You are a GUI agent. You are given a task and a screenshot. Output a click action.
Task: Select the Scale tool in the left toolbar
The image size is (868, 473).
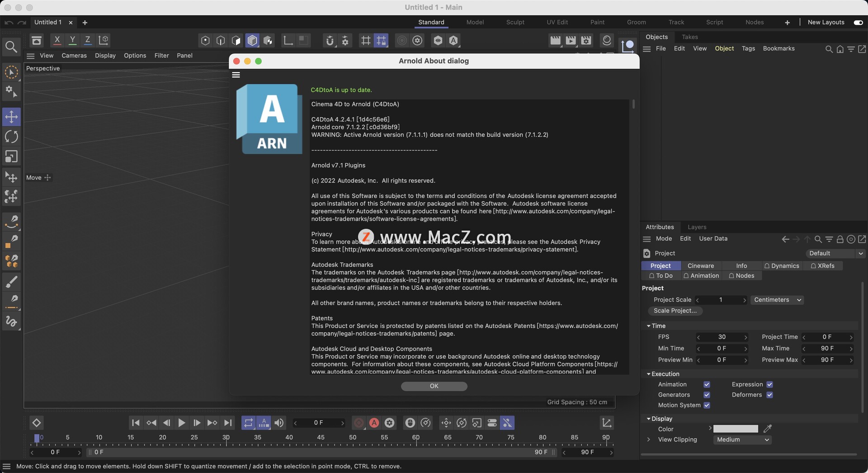pyautogui.click(x=11, y=157)
